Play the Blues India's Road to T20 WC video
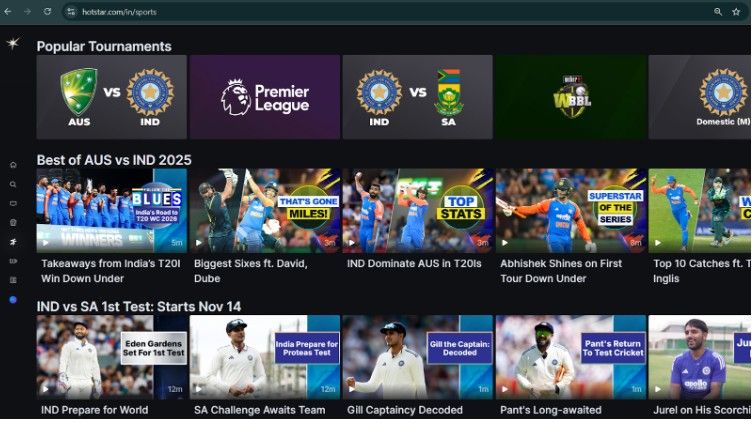 pyautogui.click(x=112, y=210)
